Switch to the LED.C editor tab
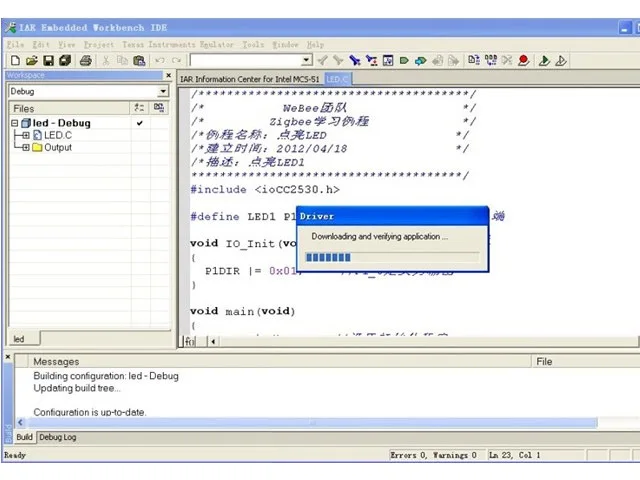Viewport: 640px width, 480px height. [337, 79]
